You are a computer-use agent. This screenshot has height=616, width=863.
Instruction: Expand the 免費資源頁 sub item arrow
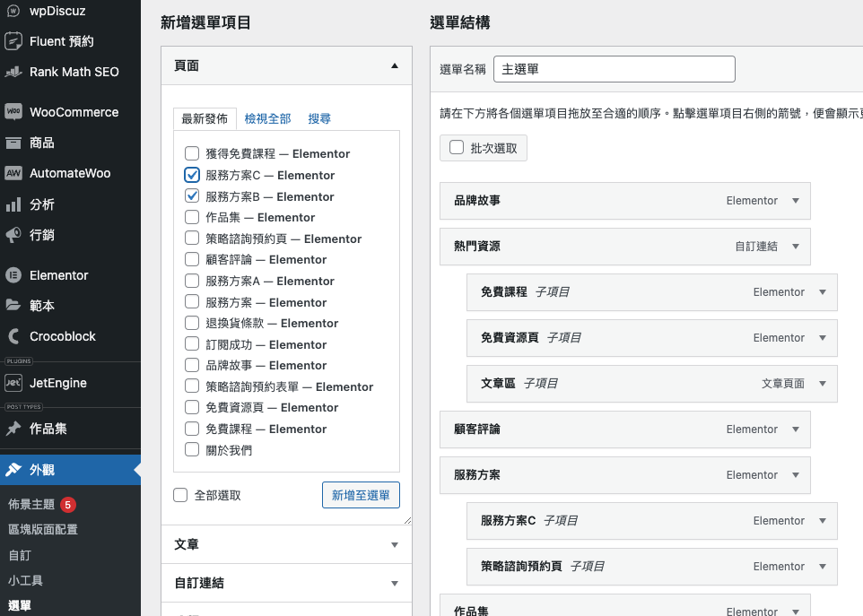(x=823, y=338)
